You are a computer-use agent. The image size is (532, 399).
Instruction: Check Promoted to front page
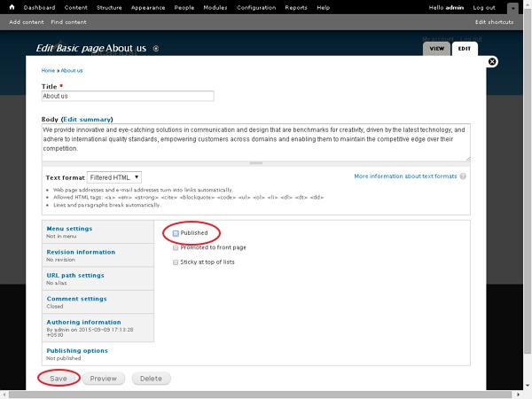point(176,248)
